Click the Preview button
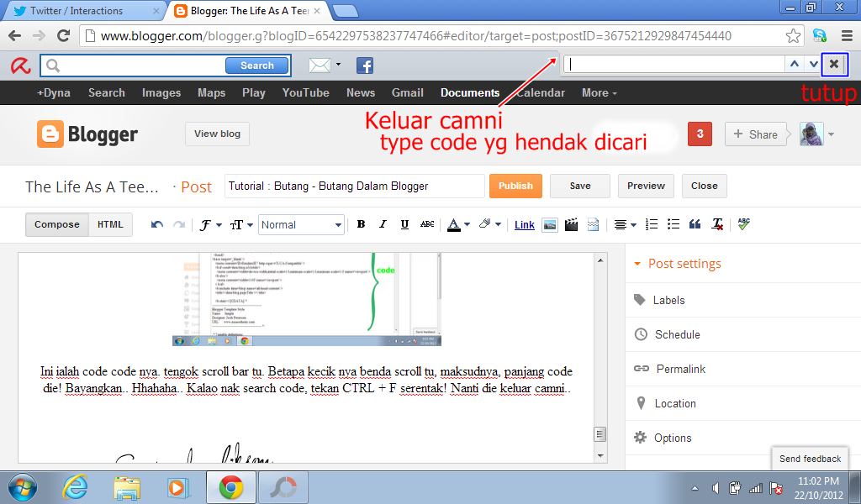Screen dimensions: 861x504 pos(646,186)
